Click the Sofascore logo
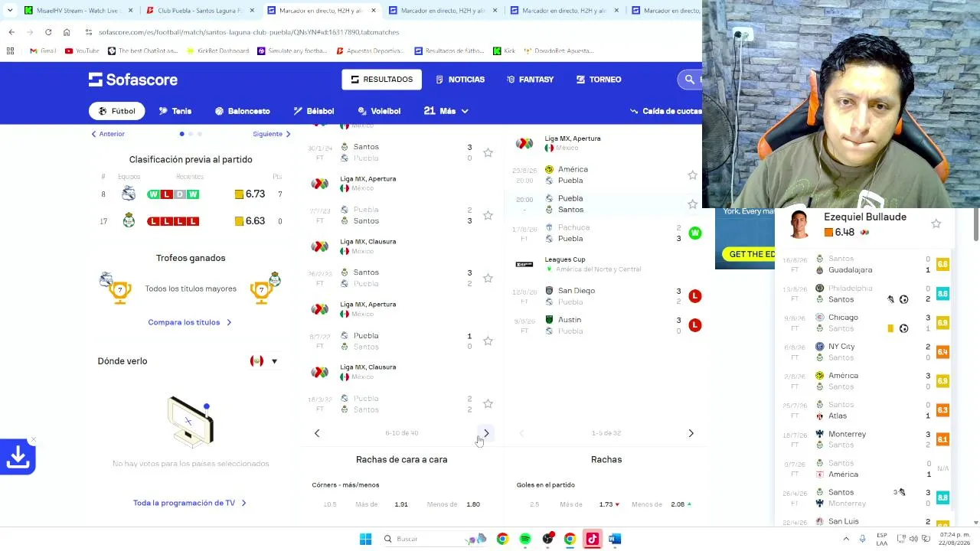The image size is (980, 551). coord(133,80)
